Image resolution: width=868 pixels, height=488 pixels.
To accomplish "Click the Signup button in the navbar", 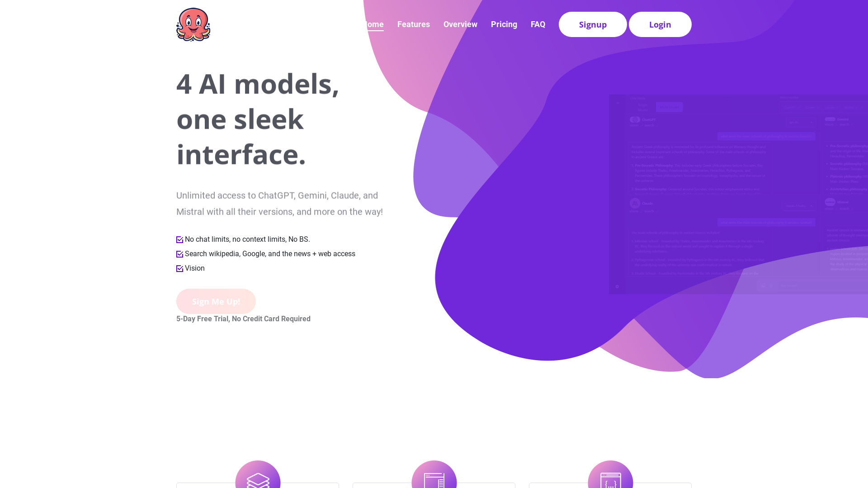I will point(593,24).
